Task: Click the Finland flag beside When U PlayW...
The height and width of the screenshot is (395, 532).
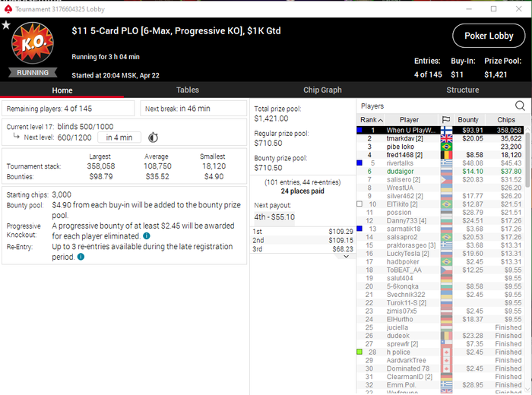Action: 447,130
